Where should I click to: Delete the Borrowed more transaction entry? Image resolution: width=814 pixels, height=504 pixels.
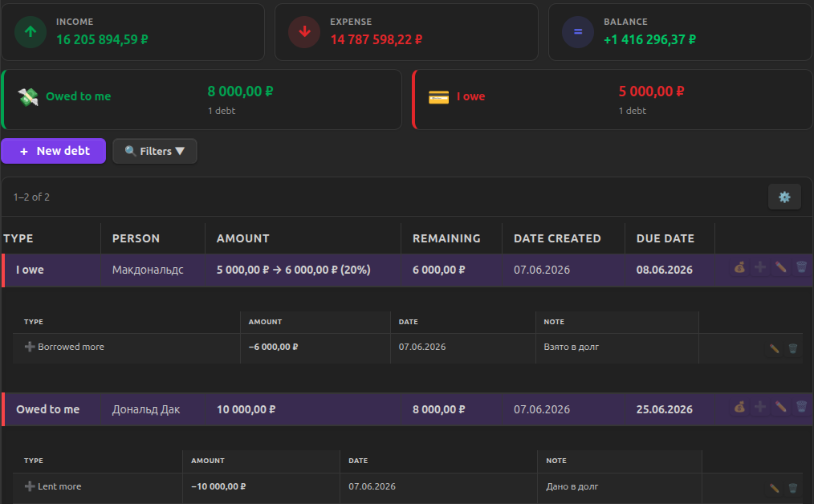click(x=792, y=349)
